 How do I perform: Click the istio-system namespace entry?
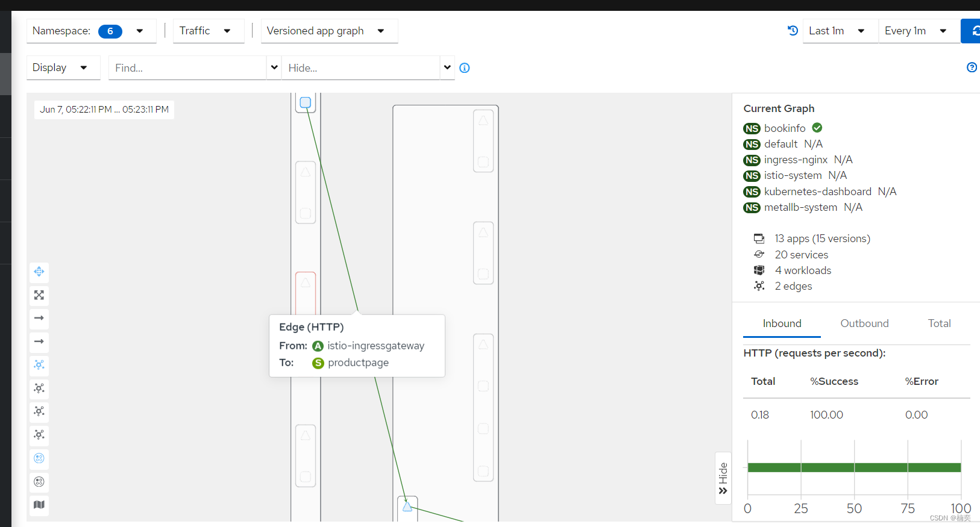[793, 175]
